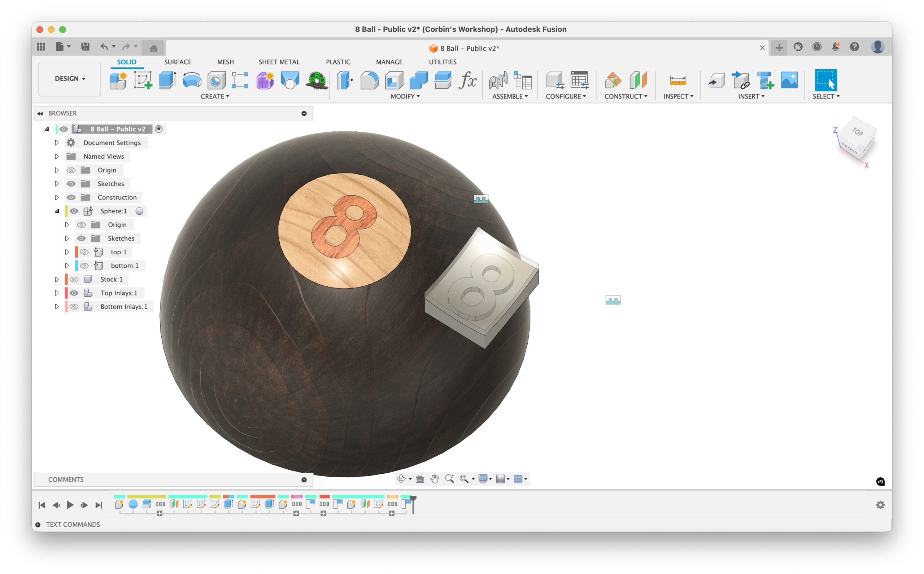Switch to the SURFACE tab
This screenshot has height=574, width=924.
pyautogui.click(x=177, y=62)
